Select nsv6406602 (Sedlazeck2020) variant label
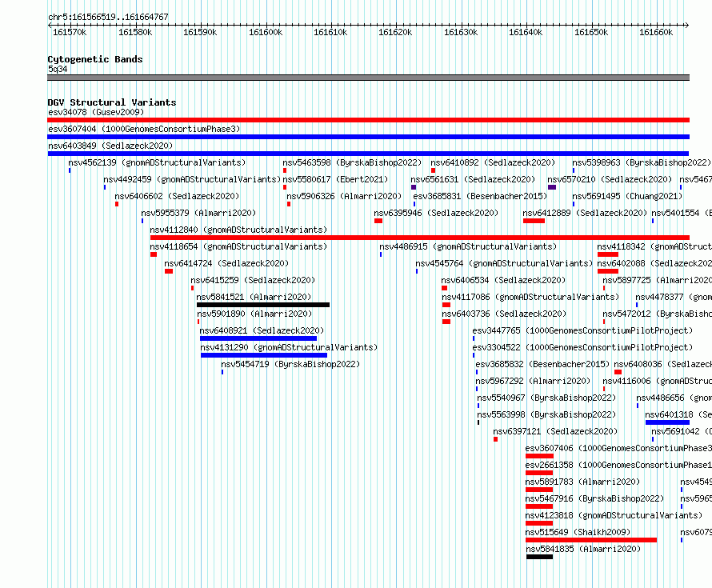 click(x=177, y=196)
